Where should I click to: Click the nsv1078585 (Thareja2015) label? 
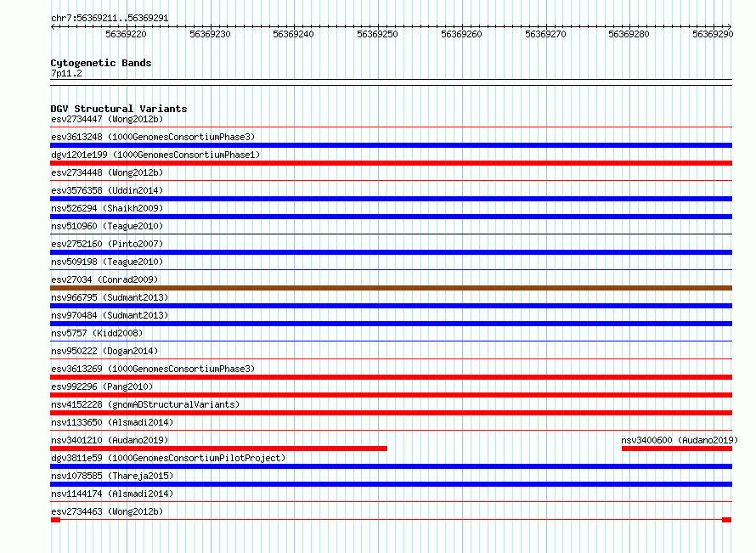112,476
